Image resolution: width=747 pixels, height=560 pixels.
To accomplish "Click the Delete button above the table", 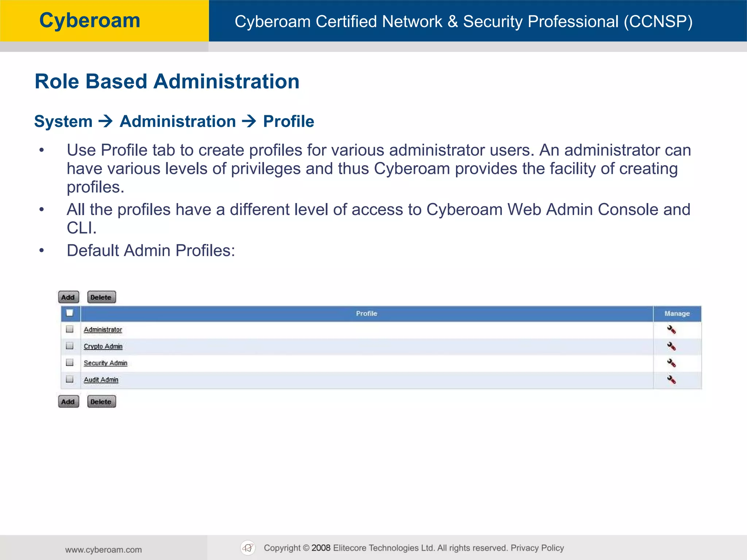I will [101, 297].
